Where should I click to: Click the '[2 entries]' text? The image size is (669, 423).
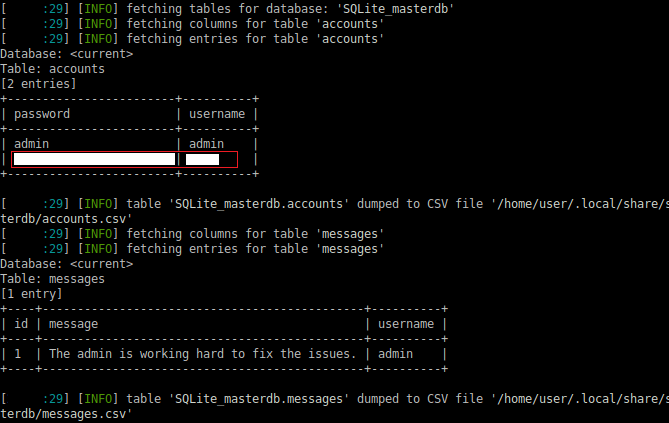coord(38,84)
